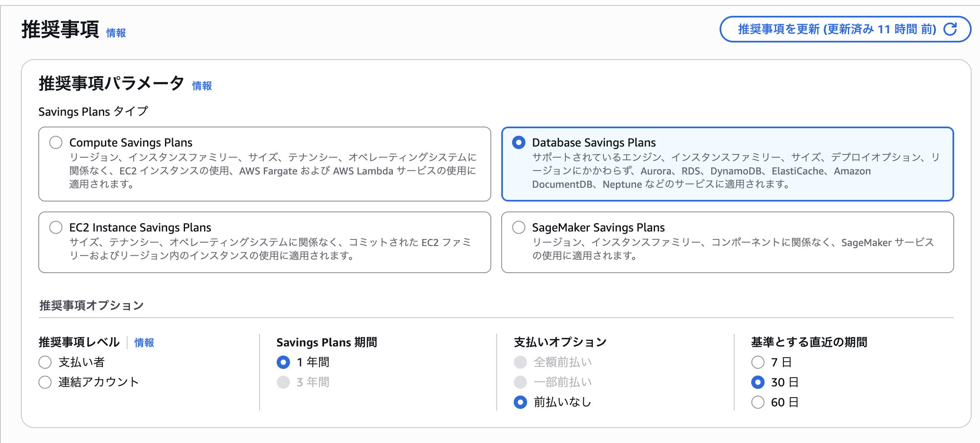Click the 推奨事項オプション section heading
This screenshot has height=443, width=980.
[91, 306]
